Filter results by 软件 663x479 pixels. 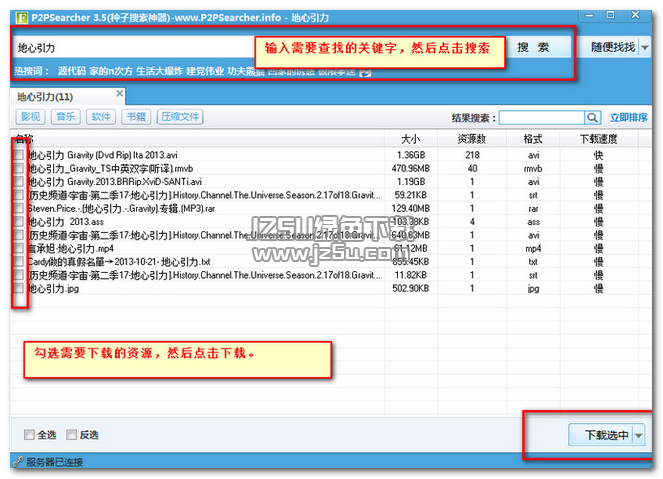(101, 117)
